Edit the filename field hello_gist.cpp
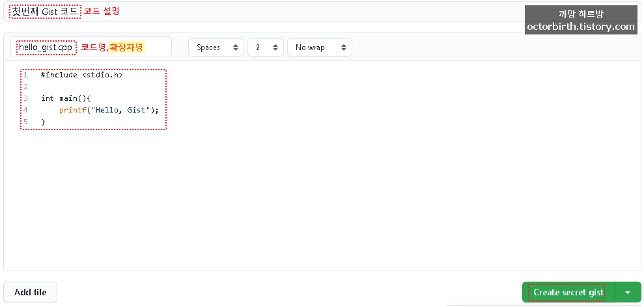Image resolution: width=644 pixels, height=307 pixels. pyautogui.click(x=91, y=47)
